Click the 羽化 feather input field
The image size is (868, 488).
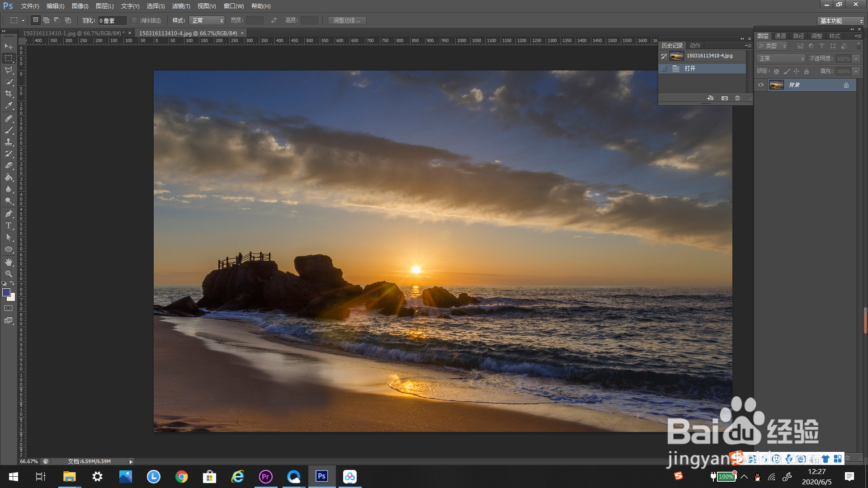click(x=112, y=20)
